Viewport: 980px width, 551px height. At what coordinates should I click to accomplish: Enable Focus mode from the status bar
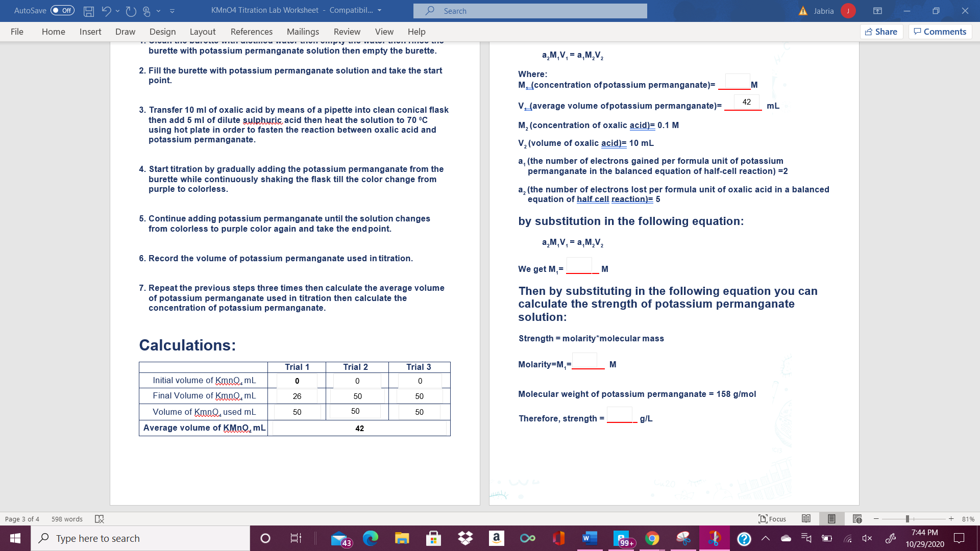pyautogui.click(x=772, y=519)
